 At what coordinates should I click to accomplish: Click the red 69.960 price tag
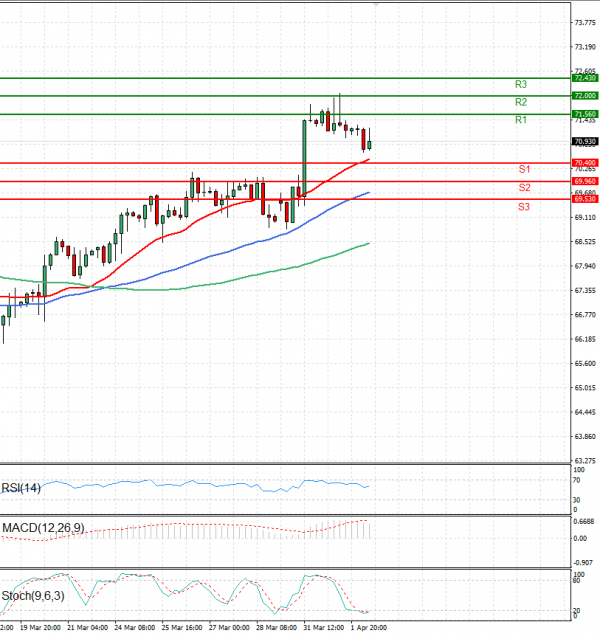(584, 181)
